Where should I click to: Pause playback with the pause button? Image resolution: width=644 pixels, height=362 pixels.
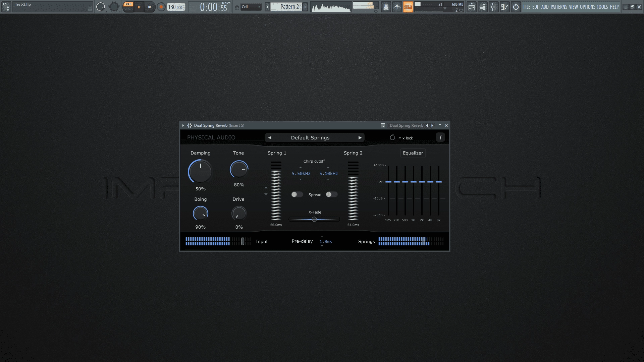pos(139,7)
